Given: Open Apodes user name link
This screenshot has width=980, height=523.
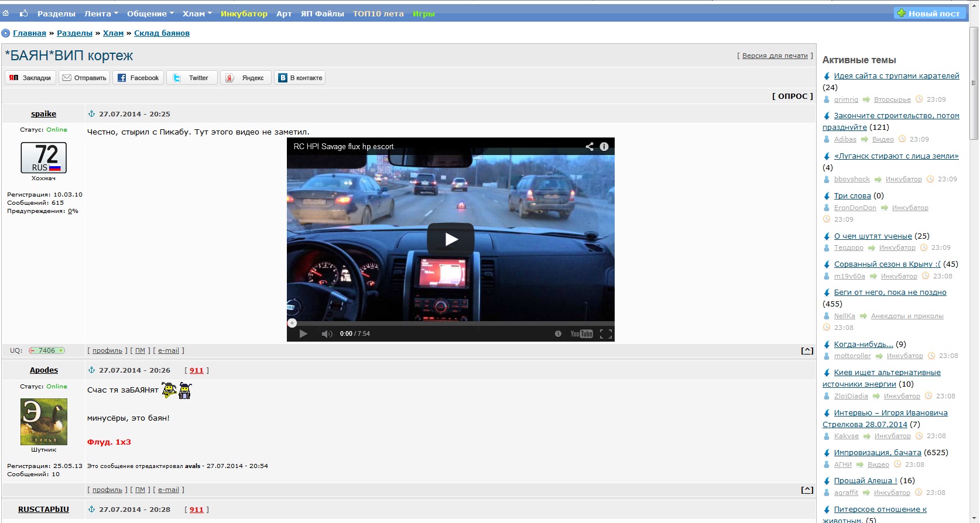Looking at the screenshot, I should [44, 370].
